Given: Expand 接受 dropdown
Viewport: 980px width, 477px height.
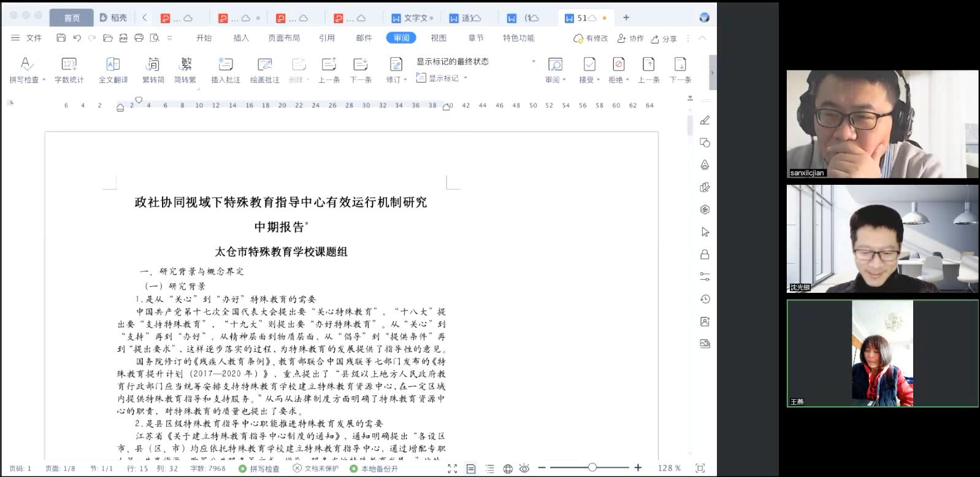Looking at the screenshot, I should pos(598,80).
